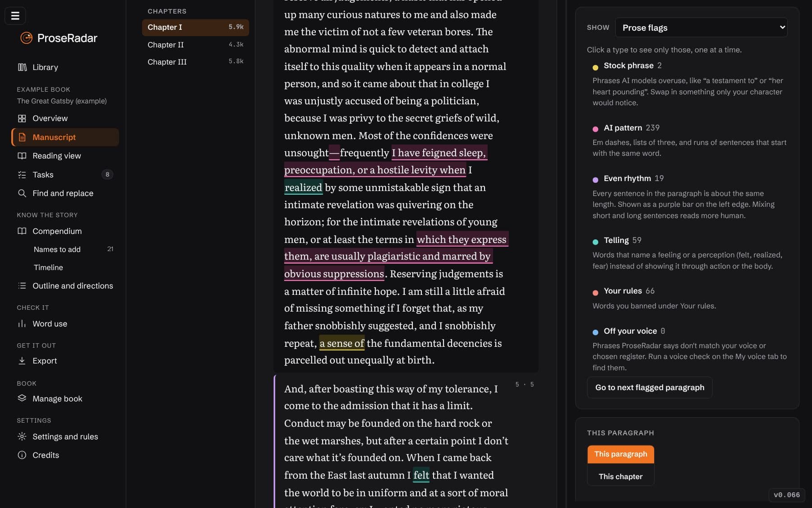Select the This paragraph tab

point(621,454)
